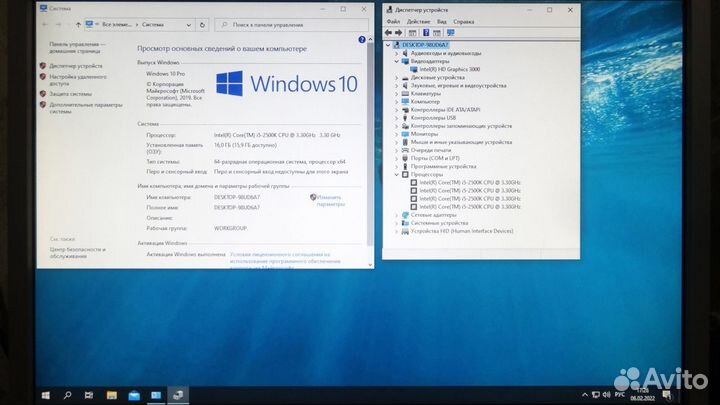
Task: Open taskbar search magnifier
Action: click(68, 395)
